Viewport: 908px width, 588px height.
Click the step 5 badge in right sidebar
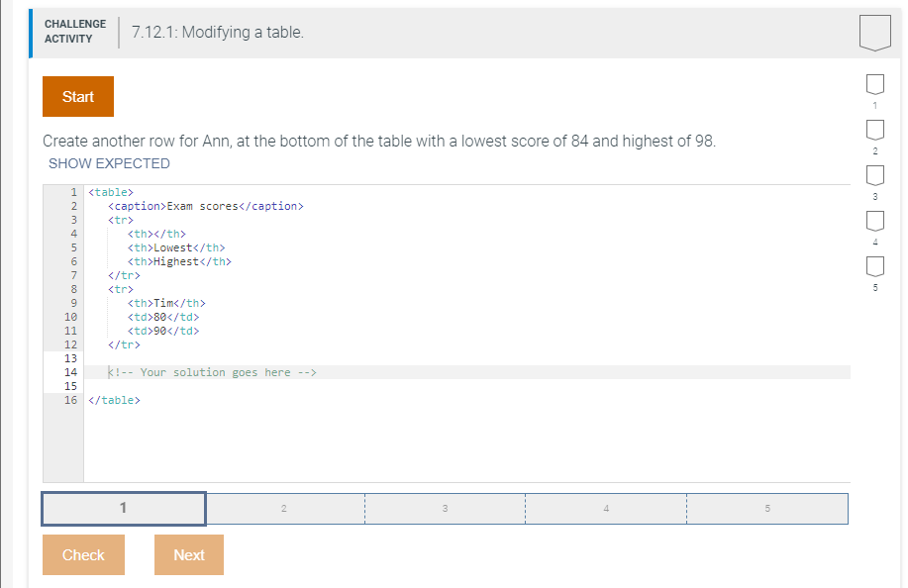[x=874, y=265]
